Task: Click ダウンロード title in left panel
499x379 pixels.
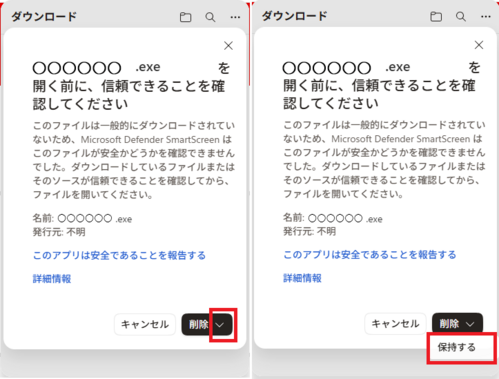Action: (x=44, y=16)
